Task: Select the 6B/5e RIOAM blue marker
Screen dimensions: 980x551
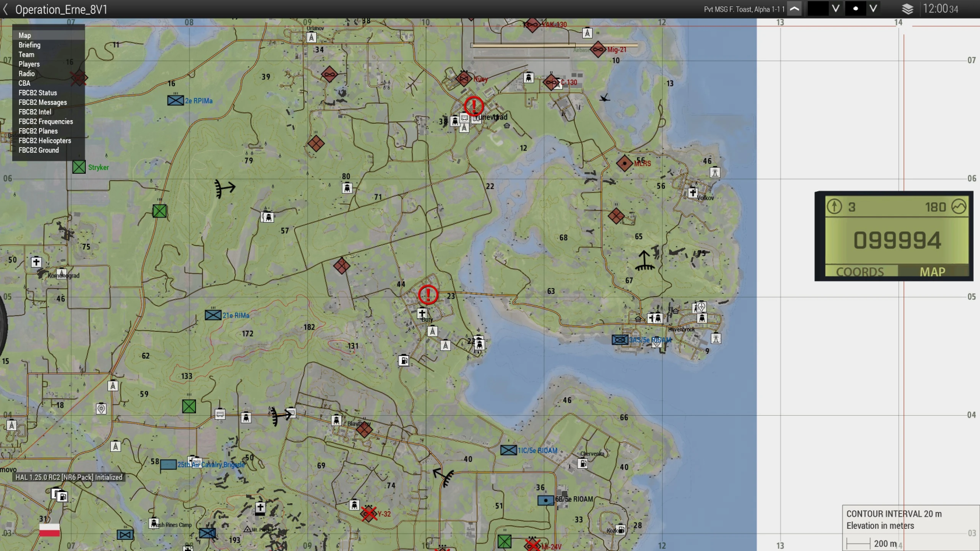Action: click(545, 500)
